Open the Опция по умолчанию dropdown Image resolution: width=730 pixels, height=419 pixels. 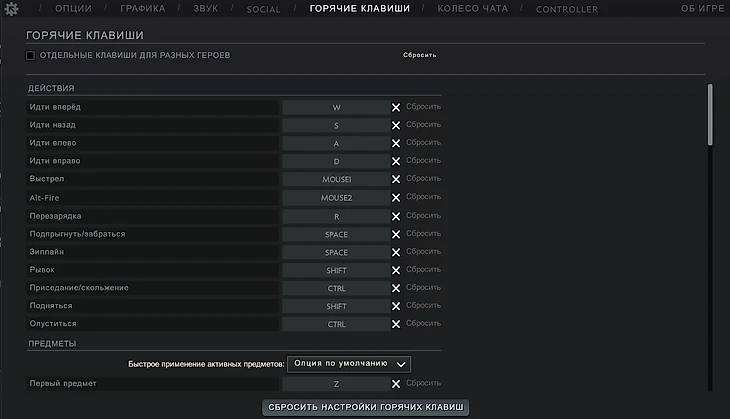pos(349,363)
